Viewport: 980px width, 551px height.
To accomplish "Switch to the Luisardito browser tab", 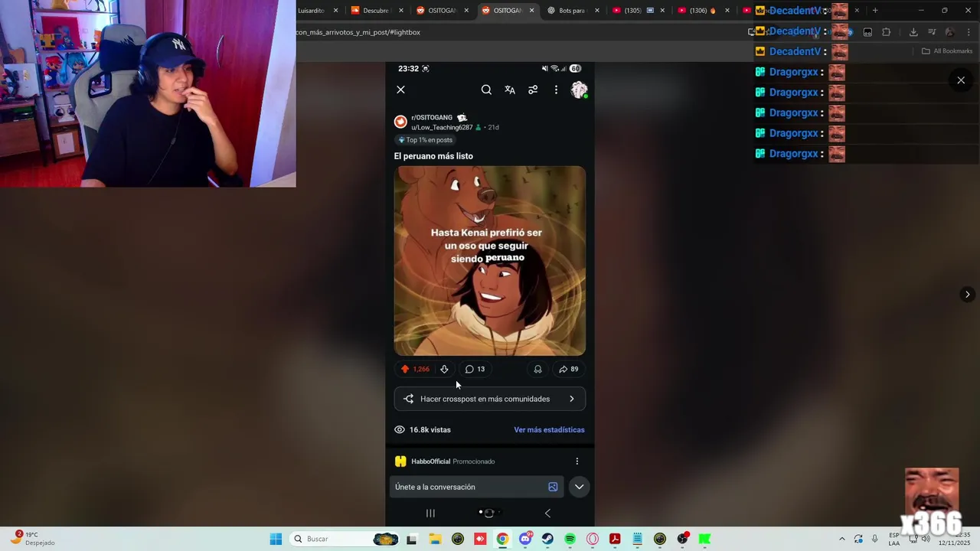I will point(311,11).
